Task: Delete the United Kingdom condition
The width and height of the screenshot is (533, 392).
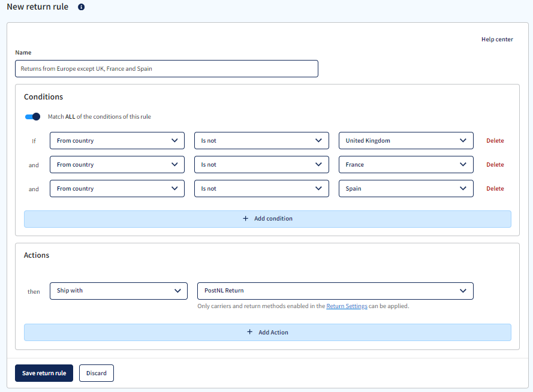Action: pos(495,140)
